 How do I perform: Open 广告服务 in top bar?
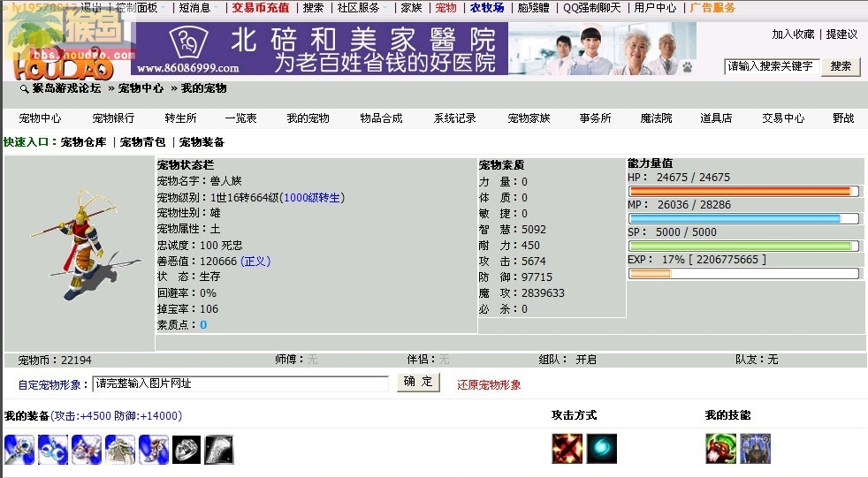(x=712, y=8)
